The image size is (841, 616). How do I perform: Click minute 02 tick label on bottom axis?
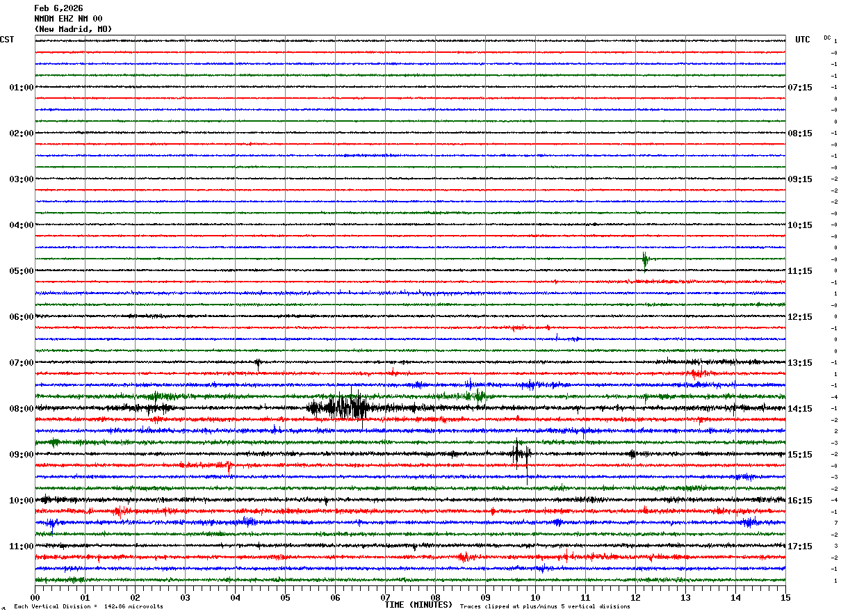coord(135,597)
